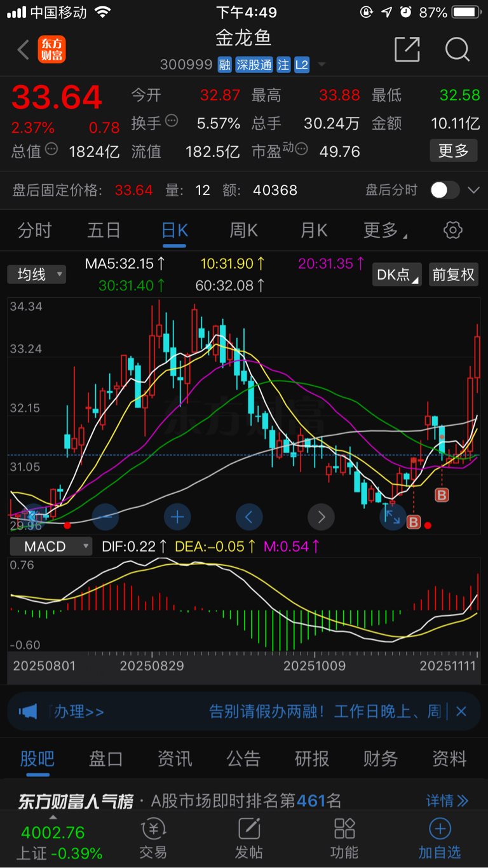Open the 资料 tab
This screenshot has width=488, height=868.
[449, 759]
